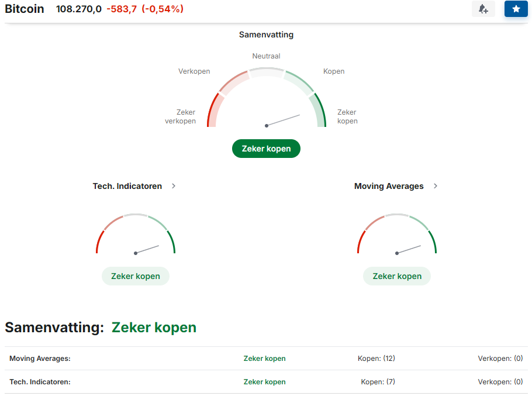This screenshot has width=532, height=396.
Task: Select the change value -583,7
Action: 122,9
